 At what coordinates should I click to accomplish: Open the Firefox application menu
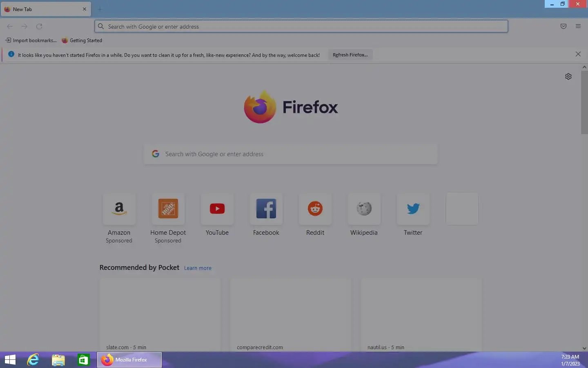click(x=578, y=26)
